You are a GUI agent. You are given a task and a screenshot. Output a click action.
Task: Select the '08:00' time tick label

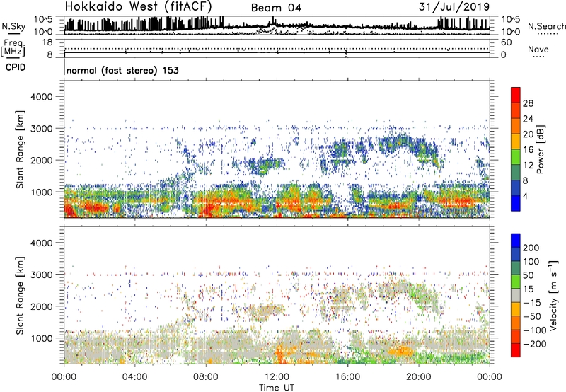point(206,377)
